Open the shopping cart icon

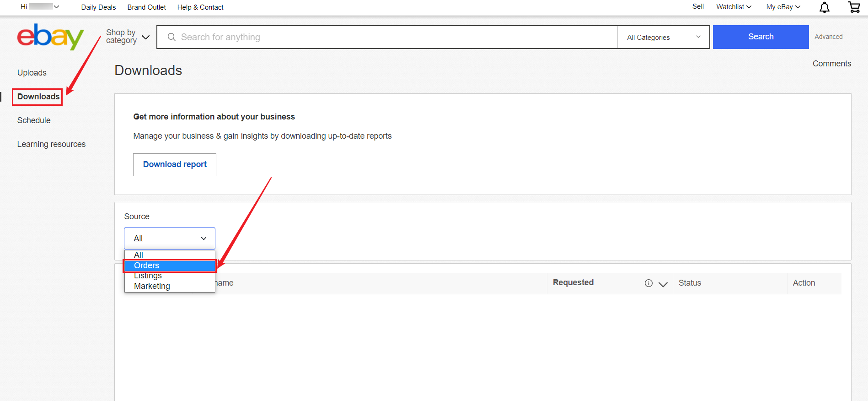854,7
